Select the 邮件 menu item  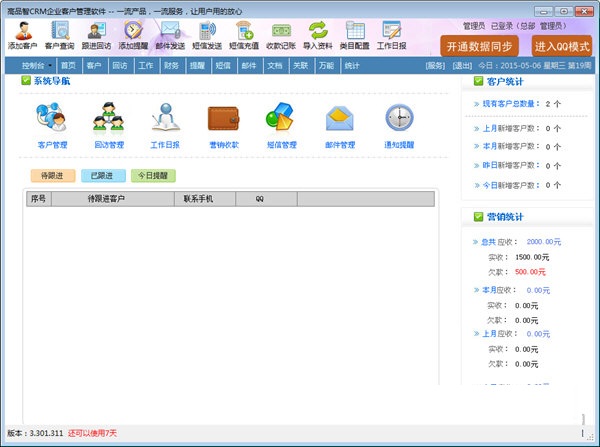click(249, 66)
